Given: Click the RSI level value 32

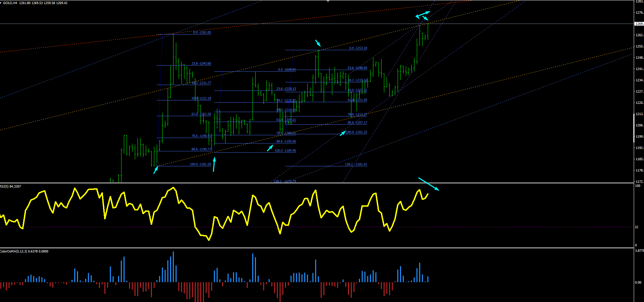Looking at the screenshot, I should (x=636, y=227).
